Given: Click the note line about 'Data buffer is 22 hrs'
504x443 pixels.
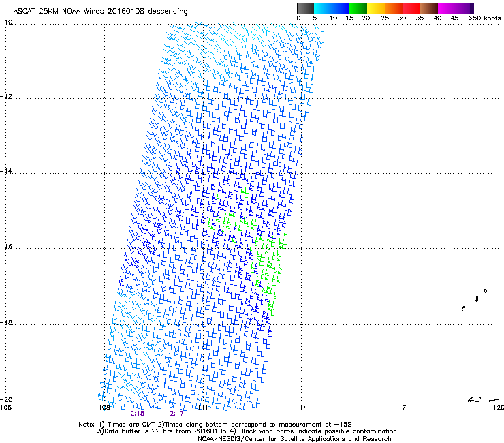Looking at the screenshot, I should 247,431.
